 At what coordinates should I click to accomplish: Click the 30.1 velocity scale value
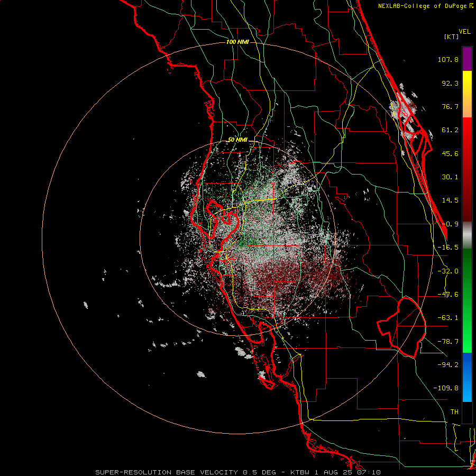[x=450, y=177]
